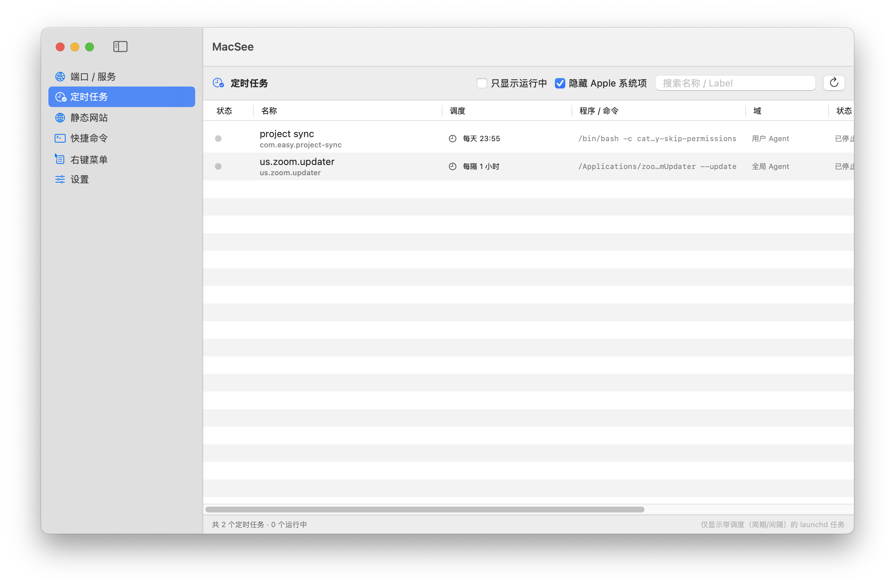
Task: Click the 共 2 个定时任务 status bar text
Action: pyautogui.click(x=259, y=525)
